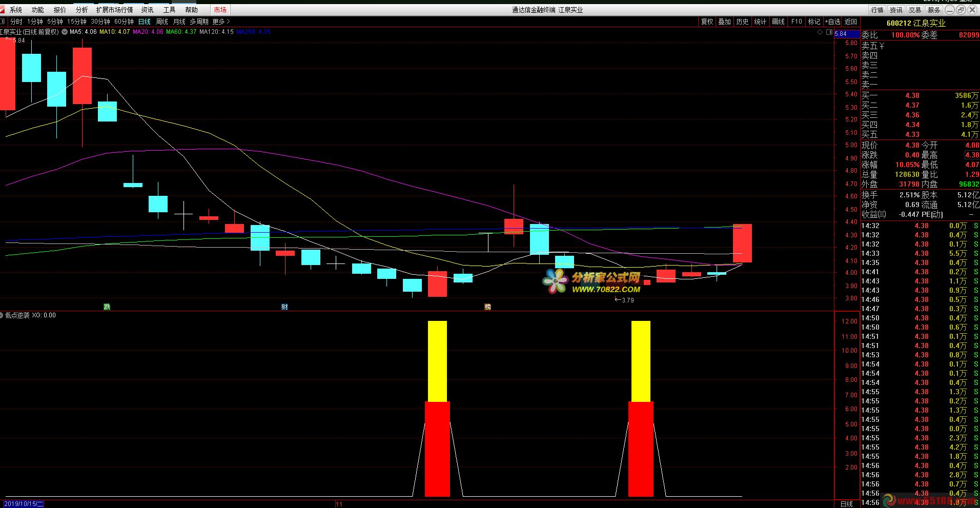Open the 统计 statistics button
This screenshot has height=508, width=980.
point(761,22)
